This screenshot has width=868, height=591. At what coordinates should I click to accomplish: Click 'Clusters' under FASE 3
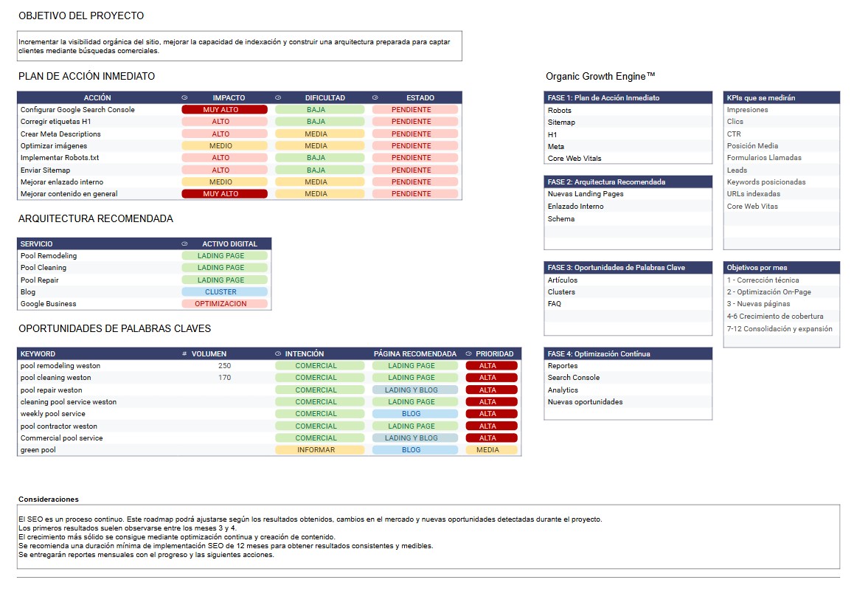tap(561, 292)
